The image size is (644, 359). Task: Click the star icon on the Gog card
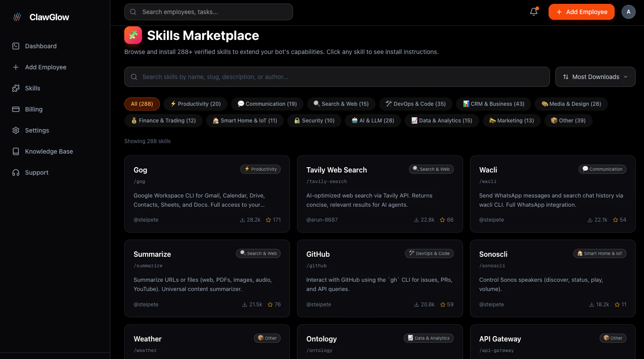(268, 220)
